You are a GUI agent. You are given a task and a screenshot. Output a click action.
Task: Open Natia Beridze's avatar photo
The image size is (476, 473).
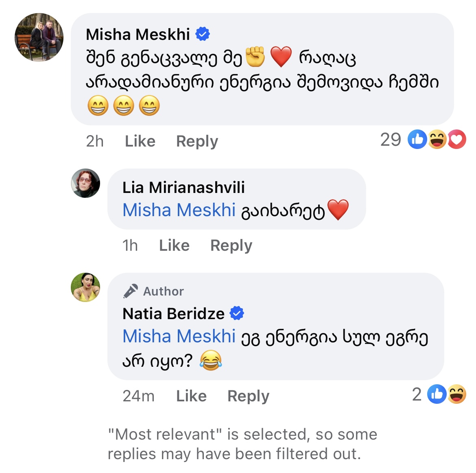point(85,287)
